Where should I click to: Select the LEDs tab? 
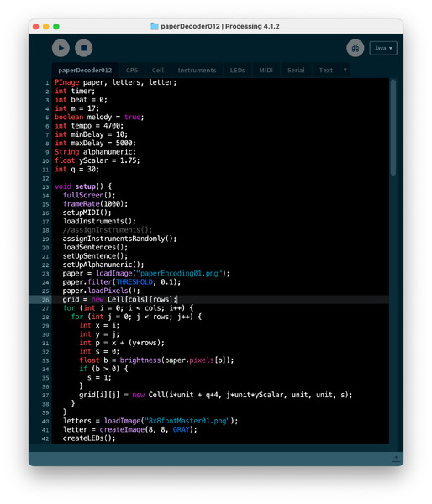(x=237, y=70)
